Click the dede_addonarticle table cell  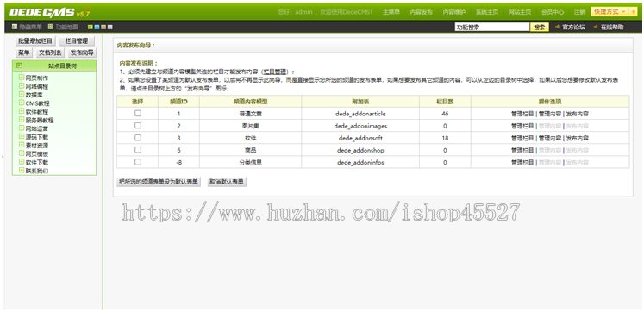(360, 114)
